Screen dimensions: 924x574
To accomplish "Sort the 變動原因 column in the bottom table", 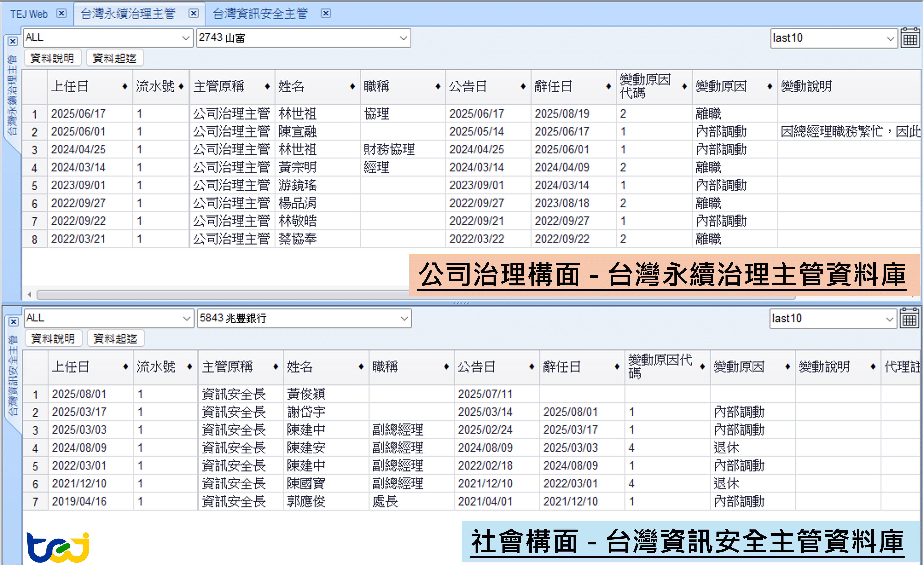I will [x=787, y=367].
